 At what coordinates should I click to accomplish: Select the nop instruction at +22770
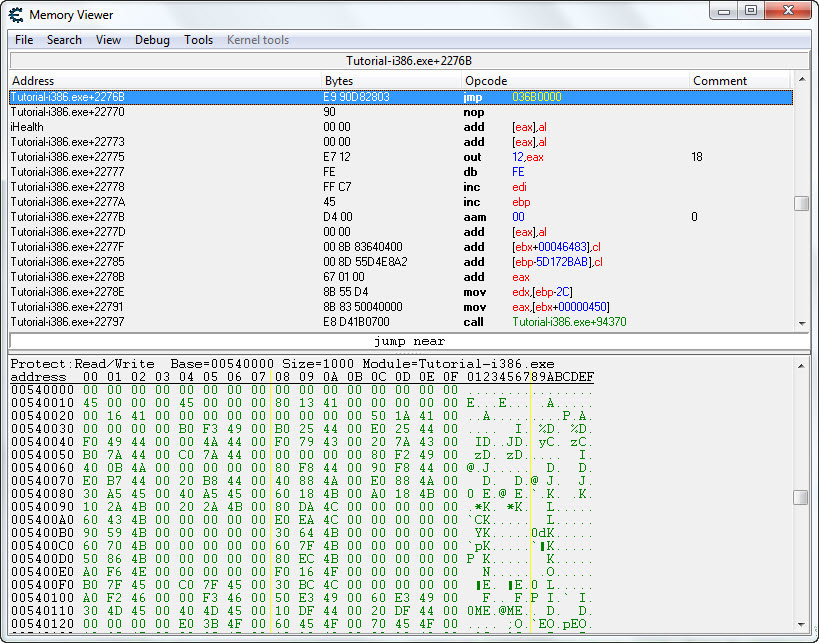point(400,112)
